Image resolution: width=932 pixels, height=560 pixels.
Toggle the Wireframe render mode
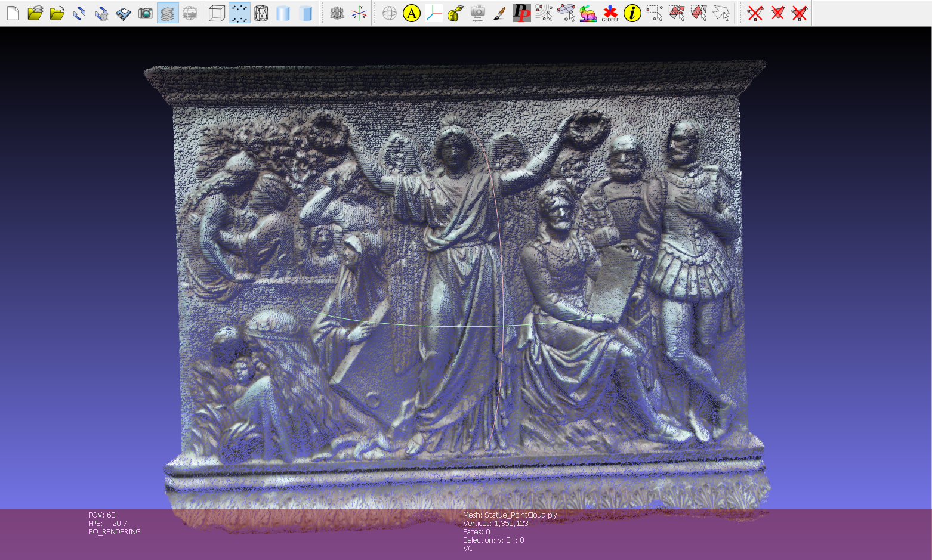point(261,13)
